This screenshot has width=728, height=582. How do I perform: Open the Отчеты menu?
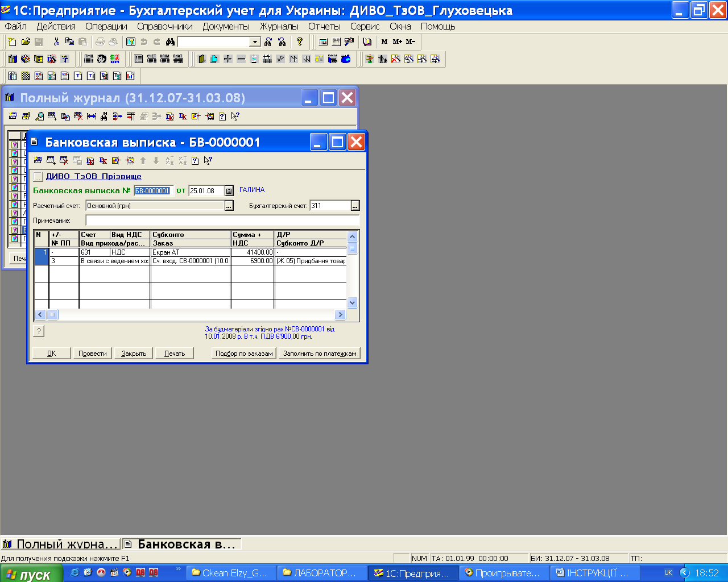(x=325, y=26)
